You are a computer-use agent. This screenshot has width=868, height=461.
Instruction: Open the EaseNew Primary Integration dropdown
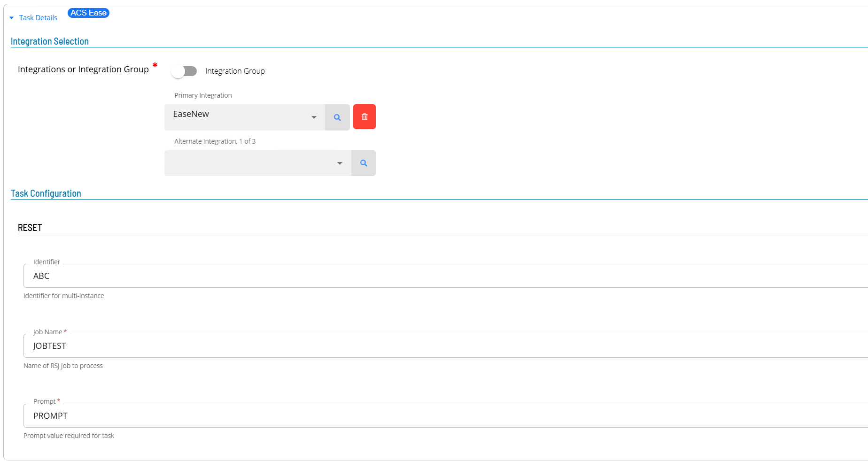click(x=245, y=117)
